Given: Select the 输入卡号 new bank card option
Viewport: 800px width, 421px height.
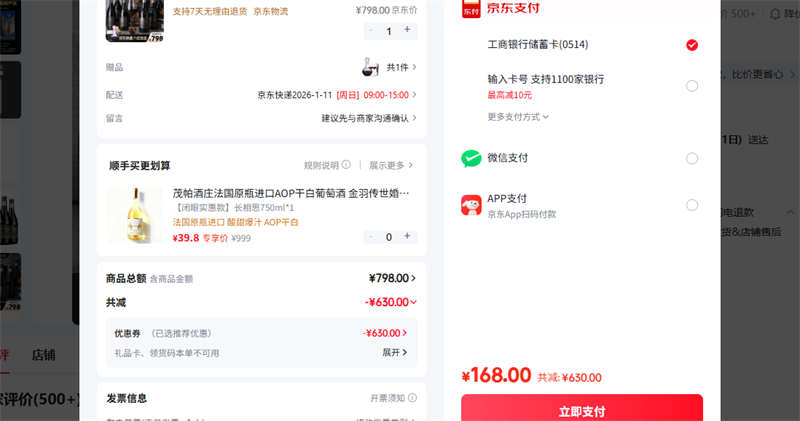Looking at the screenshot, I should (692, 86).
